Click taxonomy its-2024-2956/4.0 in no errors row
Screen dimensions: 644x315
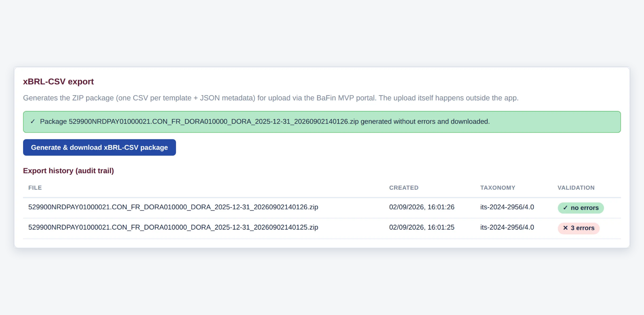click(507, 207)
